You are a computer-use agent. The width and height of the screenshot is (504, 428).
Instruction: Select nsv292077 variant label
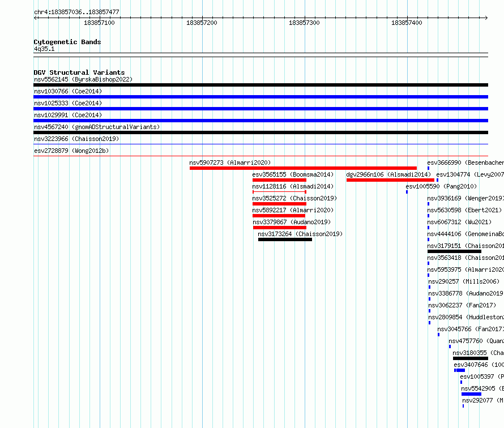coord(483,400)
